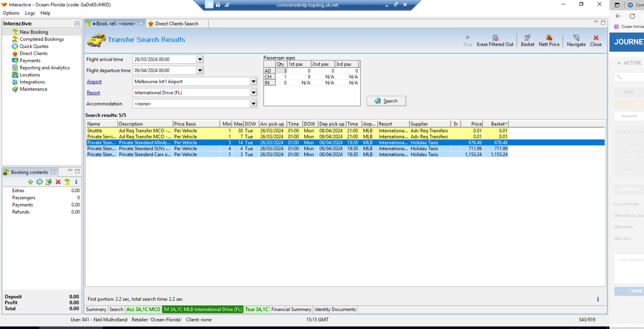The height and width of the screenshot is (329, 644).
Task: Click the info icon beside search time
Action: coord(598,299)
